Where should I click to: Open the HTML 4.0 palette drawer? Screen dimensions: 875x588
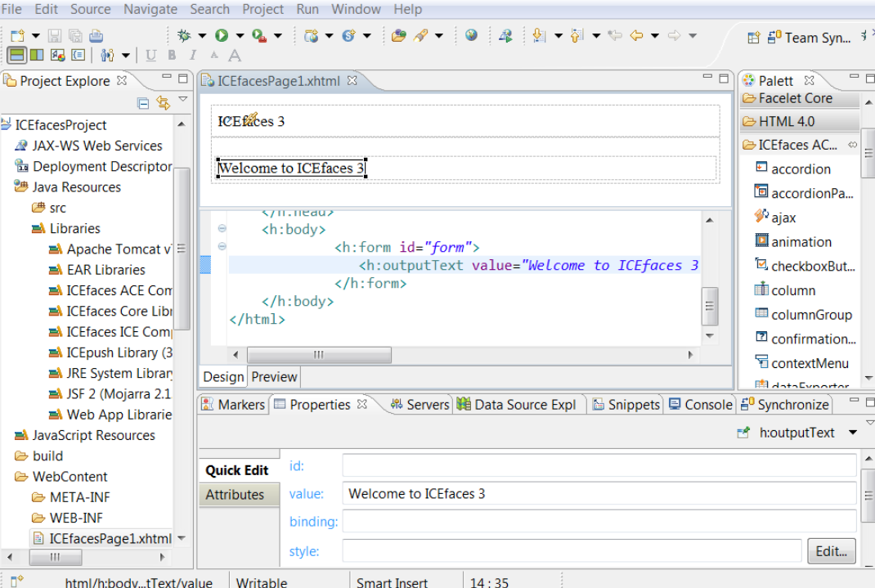(800, 121)
